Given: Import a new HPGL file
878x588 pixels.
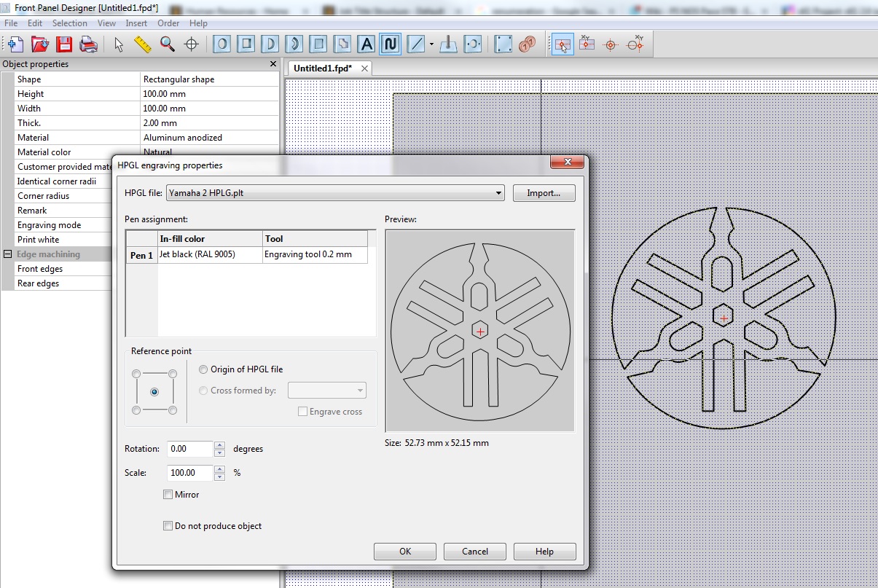Looking at the screenshot, I should click(x=544, y=192).
